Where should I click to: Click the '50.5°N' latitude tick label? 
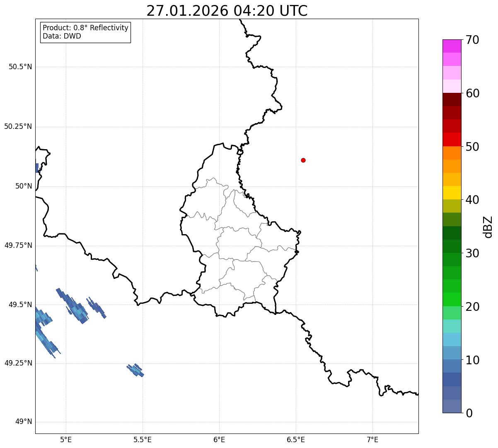point(20,67)
